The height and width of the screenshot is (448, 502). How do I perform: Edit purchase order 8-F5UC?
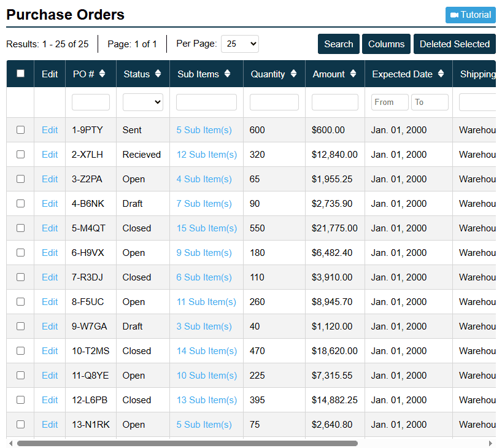point(50,302)
